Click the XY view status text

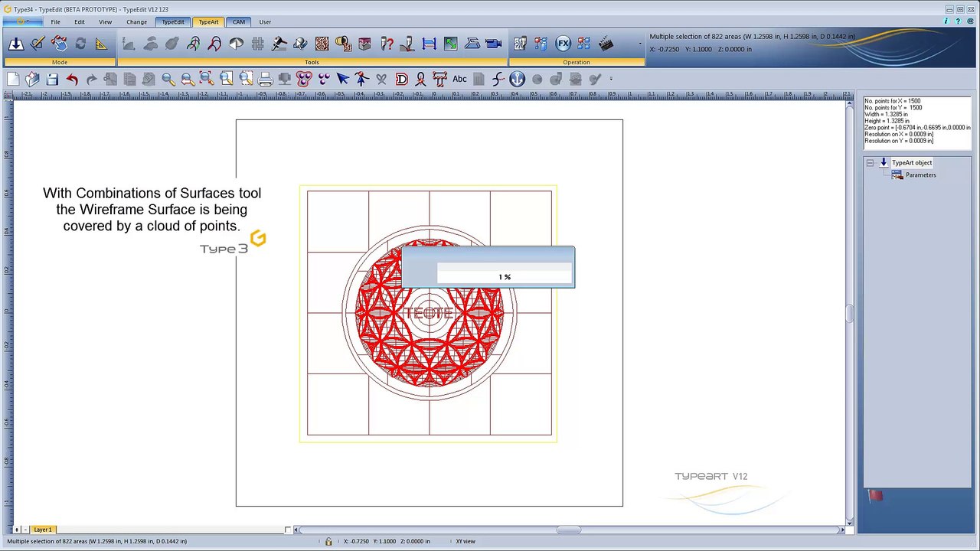tap(465, 541)
